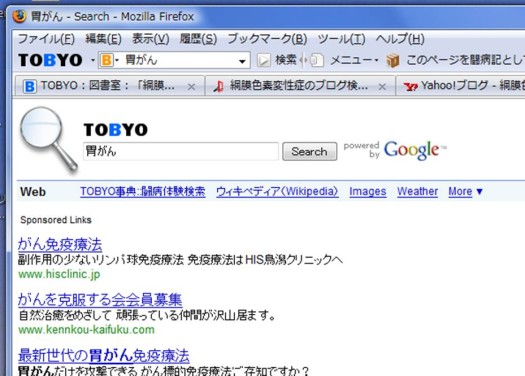Close the TOBYO：図書室 tab
This screenshot has width=525, height=376.
tap(191, 87)
